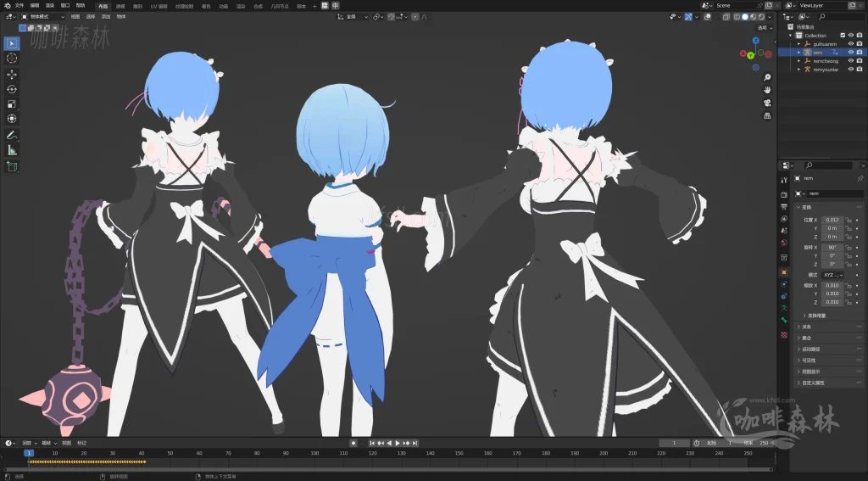Image resolution: width=868 pixels, height=481 pixels.
Task: Toggle lock on Location X
Action: (x=848, y=220)
